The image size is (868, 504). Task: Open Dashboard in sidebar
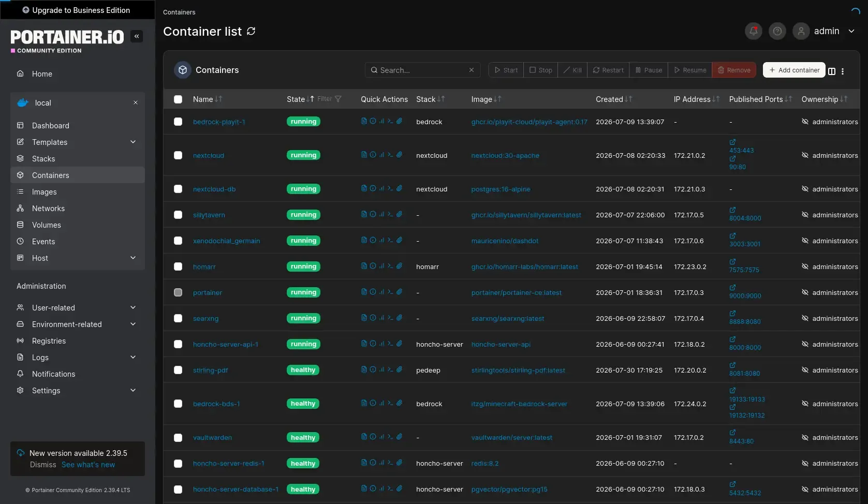78,125
